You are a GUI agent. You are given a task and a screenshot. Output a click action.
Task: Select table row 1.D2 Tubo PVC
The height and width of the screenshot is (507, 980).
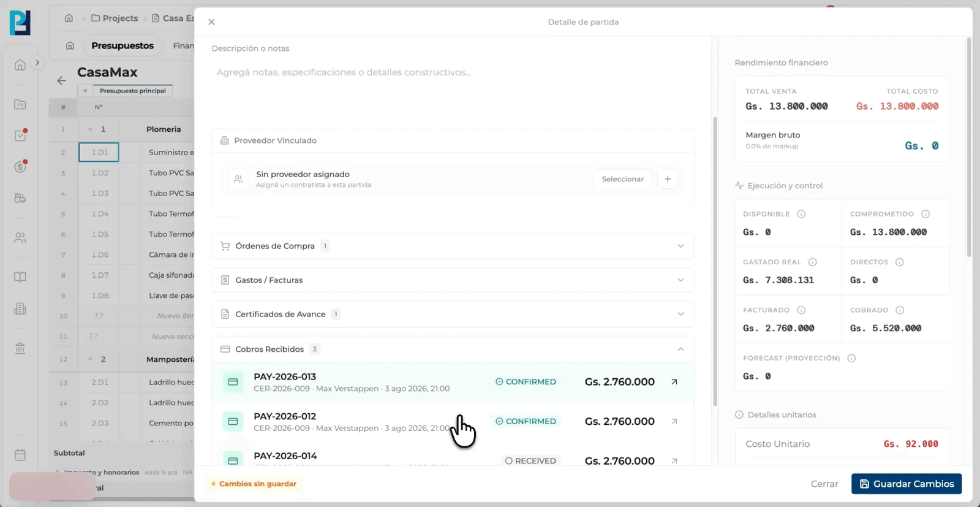click(x=121, y=173)
